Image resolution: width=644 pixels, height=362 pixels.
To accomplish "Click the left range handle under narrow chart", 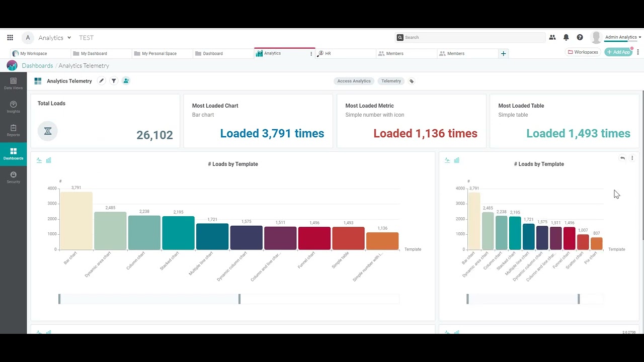I will pyautogui.click(x=467, y=299).
